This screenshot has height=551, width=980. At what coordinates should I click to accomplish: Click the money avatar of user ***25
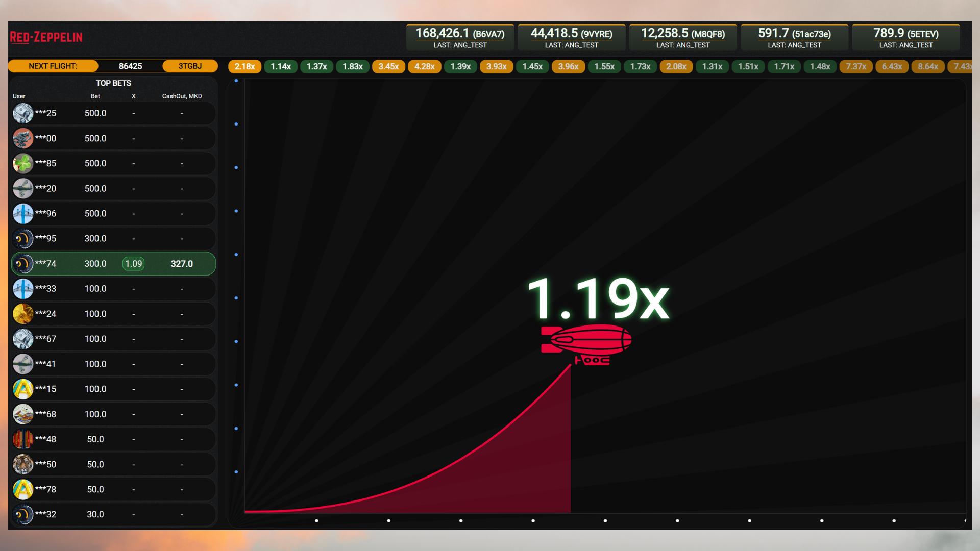click(x=23, y=113)
